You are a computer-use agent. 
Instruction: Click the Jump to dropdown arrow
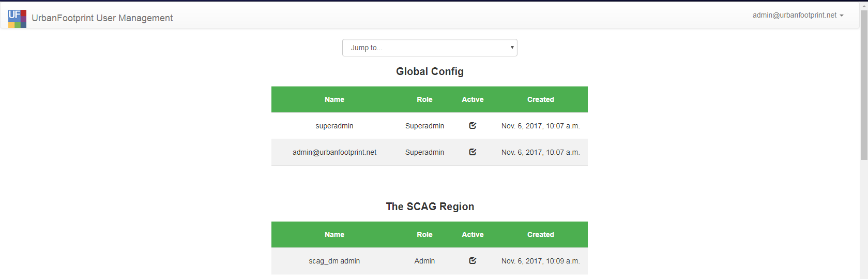tap(512, 48)
